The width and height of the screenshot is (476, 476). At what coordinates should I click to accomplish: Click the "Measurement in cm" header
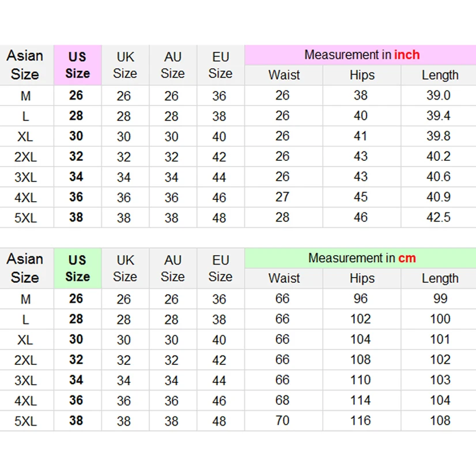coord(361,258)
